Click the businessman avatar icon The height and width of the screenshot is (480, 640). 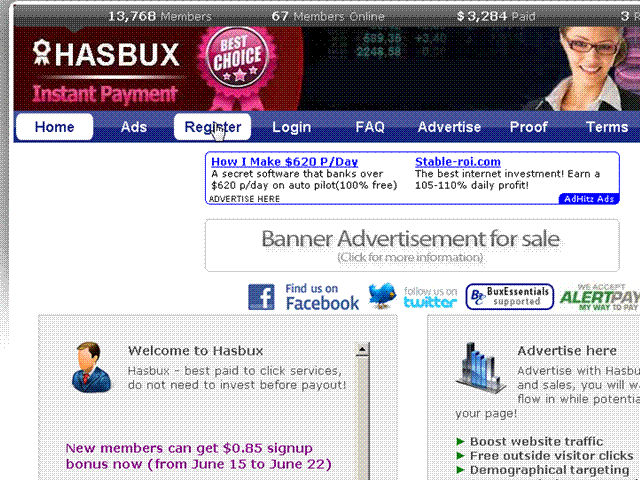(x=91, y=367)
